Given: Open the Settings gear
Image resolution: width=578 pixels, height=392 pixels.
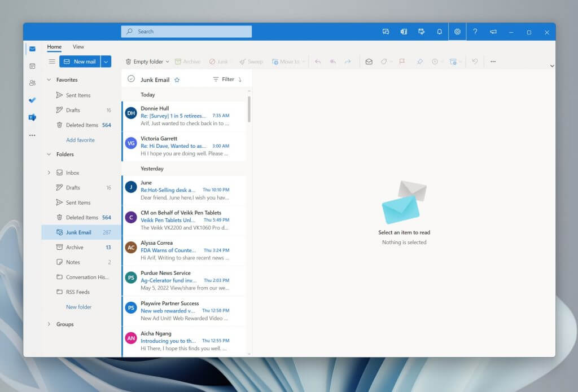Looking at the screenshot, I should point(457,32).
